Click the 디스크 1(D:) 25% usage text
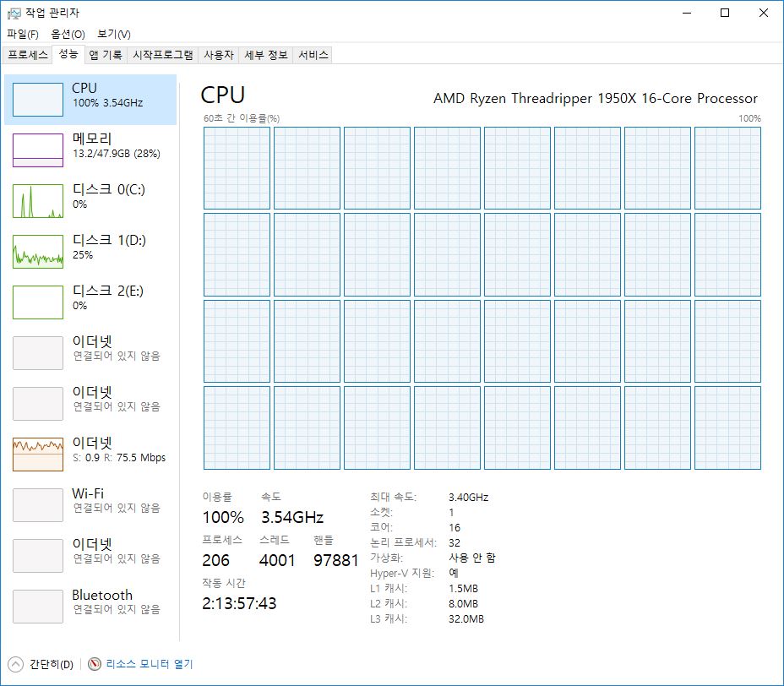Viewport: 784px width, 686px height. (83, 255)
